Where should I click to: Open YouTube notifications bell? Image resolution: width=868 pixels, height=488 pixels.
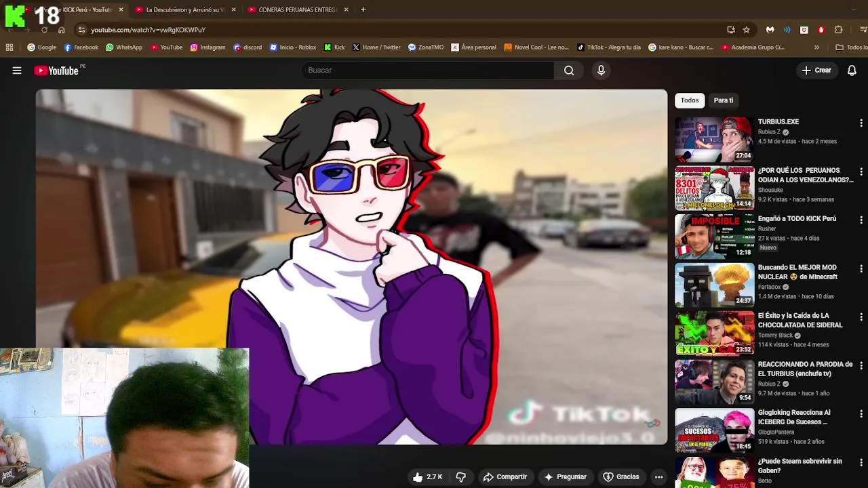point(852,70)
